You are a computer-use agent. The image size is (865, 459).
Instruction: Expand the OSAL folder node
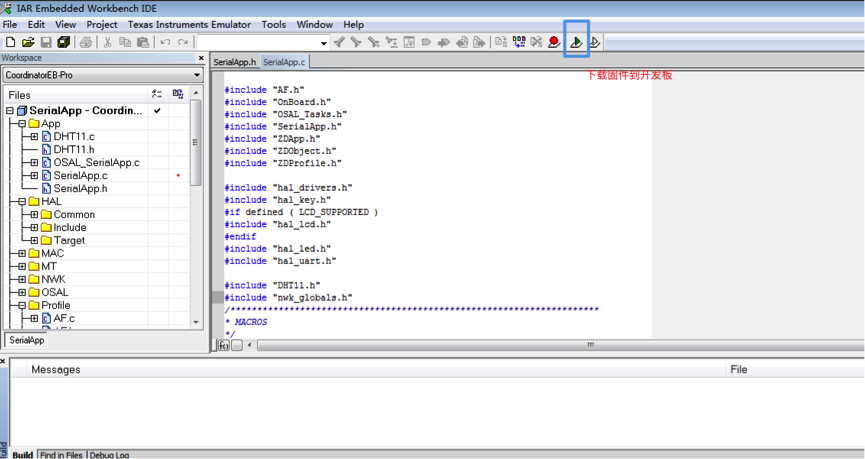click(x=22, y=293)
